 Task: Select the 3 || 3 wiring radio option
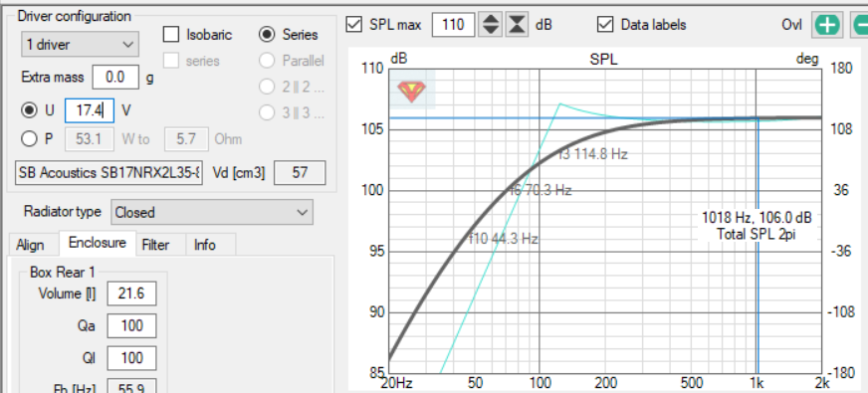pyautogui.click(x=267, y=112)
